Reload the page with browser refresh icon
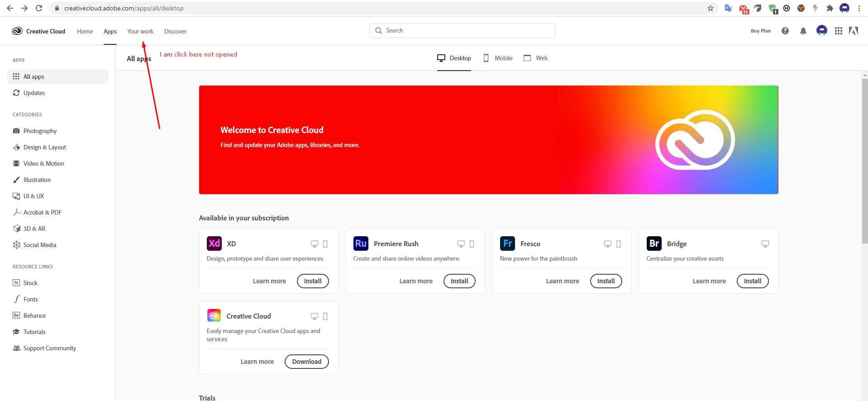868x401 pixels. 39,8
